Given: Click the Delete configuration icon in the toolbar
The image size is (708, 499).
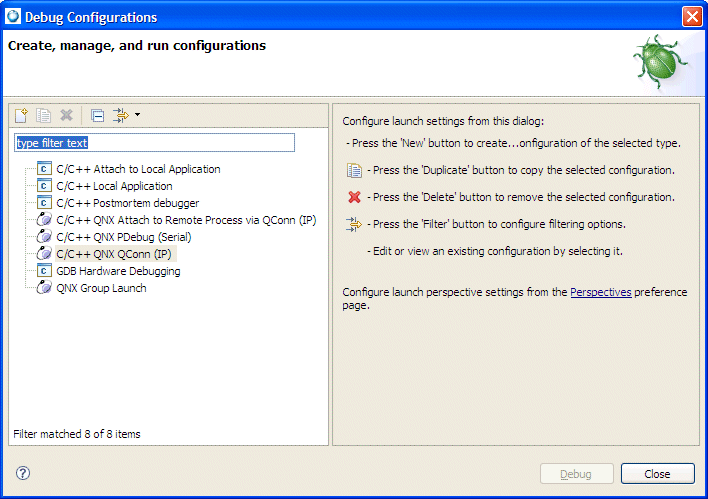Looking at the screenshot, I should click(66, 115).
